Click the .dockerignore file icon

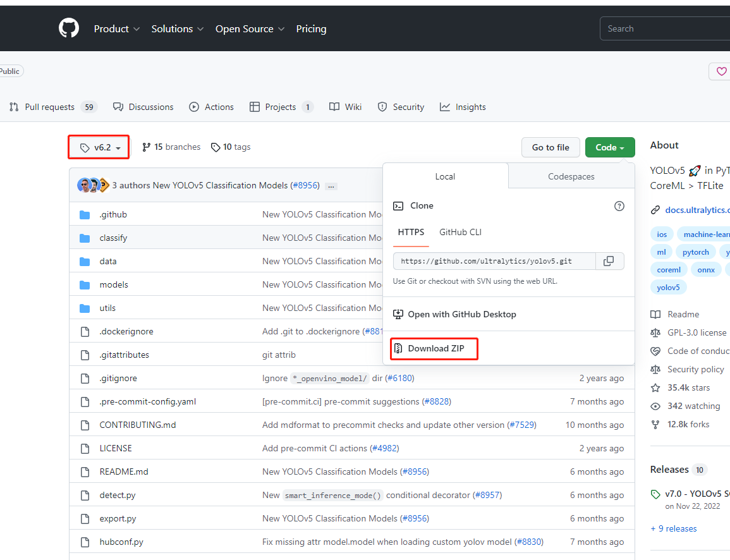point(85,331)
